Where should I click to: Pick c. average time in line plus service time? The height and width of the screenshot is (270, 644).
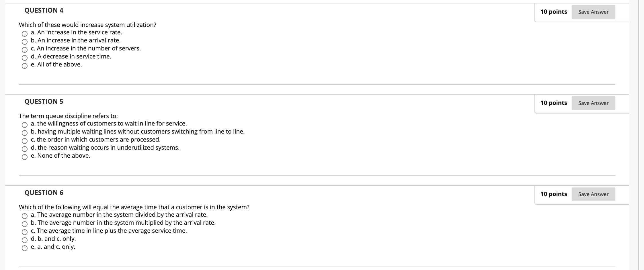(25, 232)
